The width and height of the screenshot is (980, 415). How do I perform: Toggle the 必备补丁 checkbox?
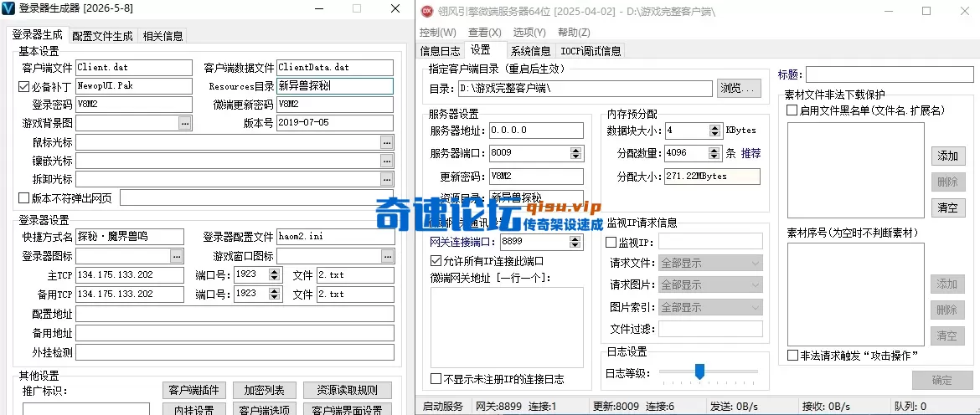pyautogui.click(x=23, y=86)
